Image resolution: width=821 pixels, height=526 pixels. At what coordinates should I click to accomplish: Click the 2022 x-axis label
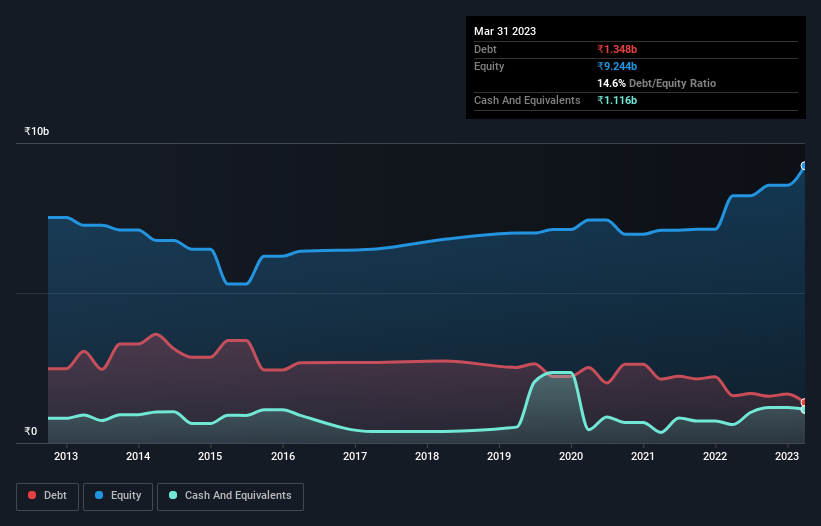coord(715,456)
